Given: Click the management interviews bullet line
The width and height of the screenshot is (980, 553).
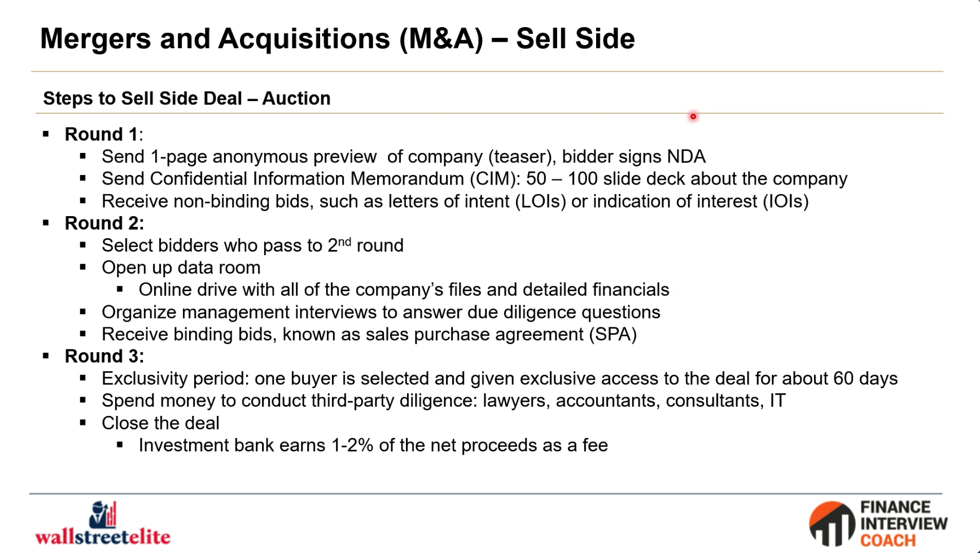Looking at the screenshot, I should tap(381, 312).
